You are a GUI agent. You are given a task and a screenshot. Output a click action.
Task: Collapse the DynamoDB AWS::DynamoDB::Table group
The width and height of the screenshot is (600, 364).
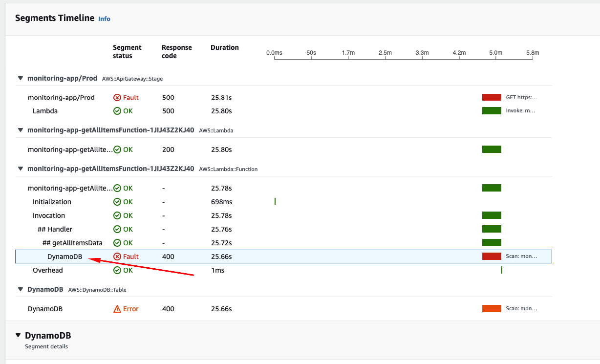pos(20,289)
